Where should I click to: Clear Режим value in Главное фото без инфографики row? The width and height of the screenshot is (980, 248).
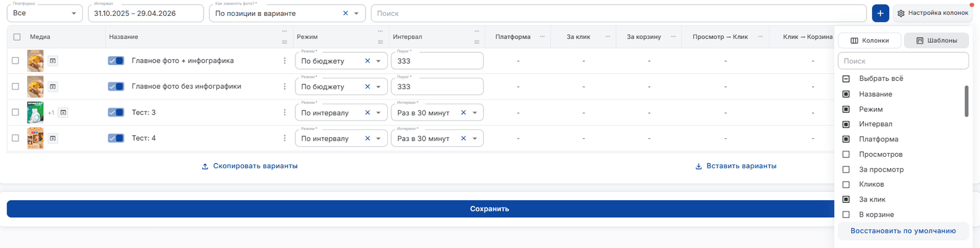(367, 87)
